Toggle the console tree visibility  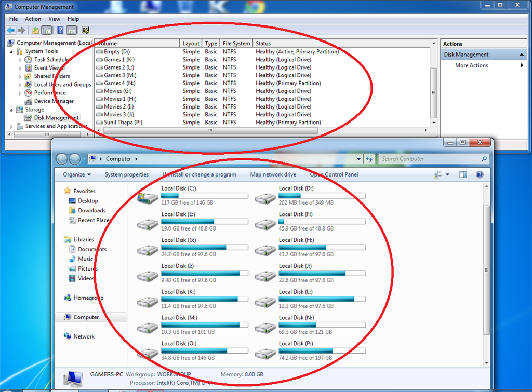(46, 30)
